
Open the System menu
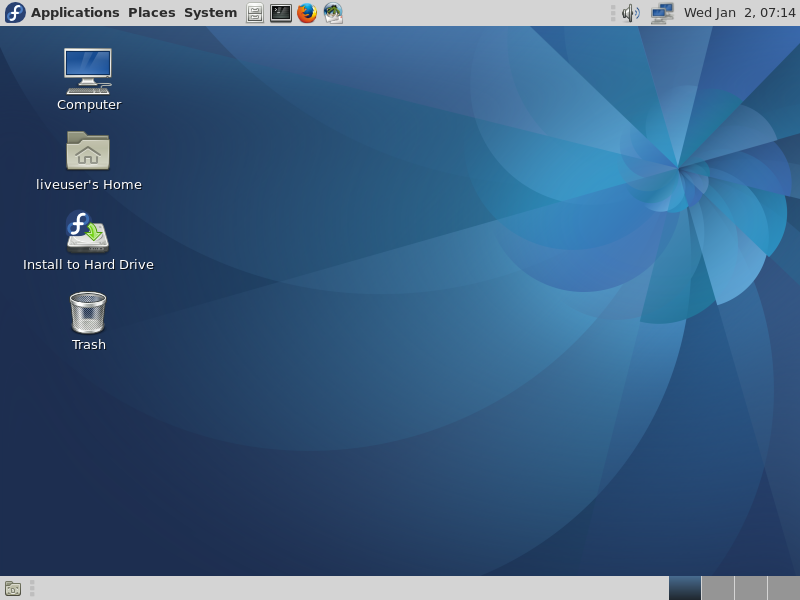click(x=210, y=13)
